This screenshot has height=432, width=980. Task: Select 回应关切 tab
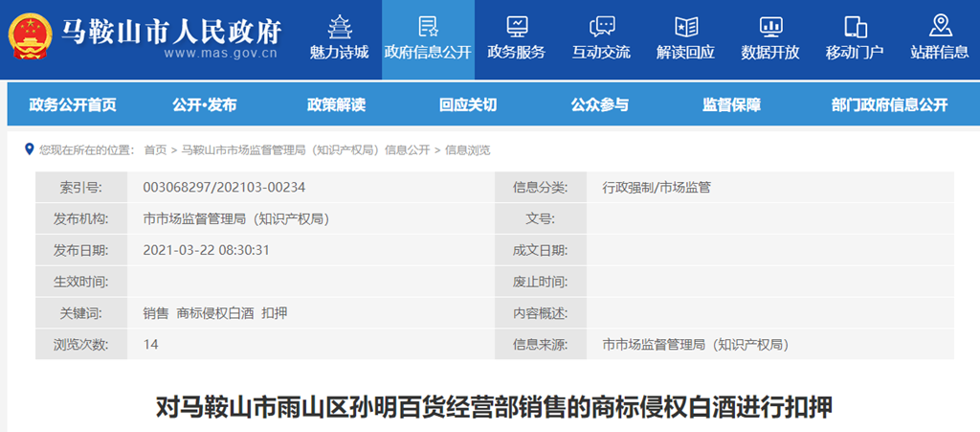[x=468, y=105]
